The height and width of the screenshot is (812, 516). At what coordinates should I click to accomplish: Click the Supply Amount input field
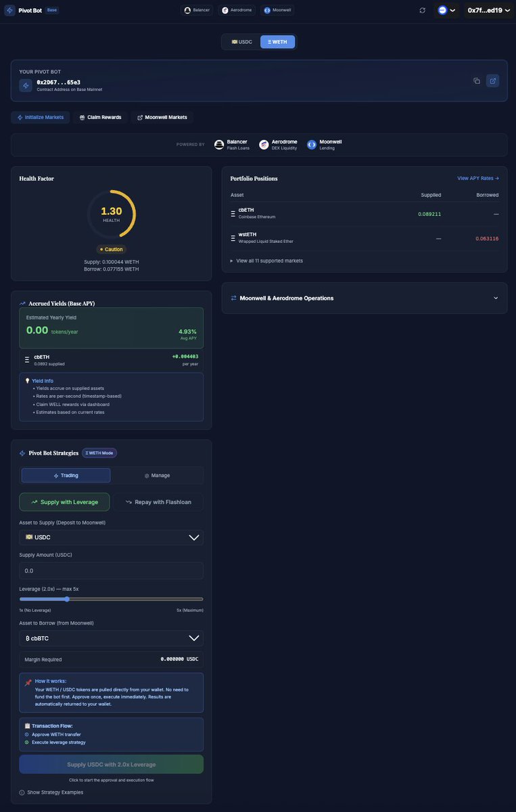(112, 570)
